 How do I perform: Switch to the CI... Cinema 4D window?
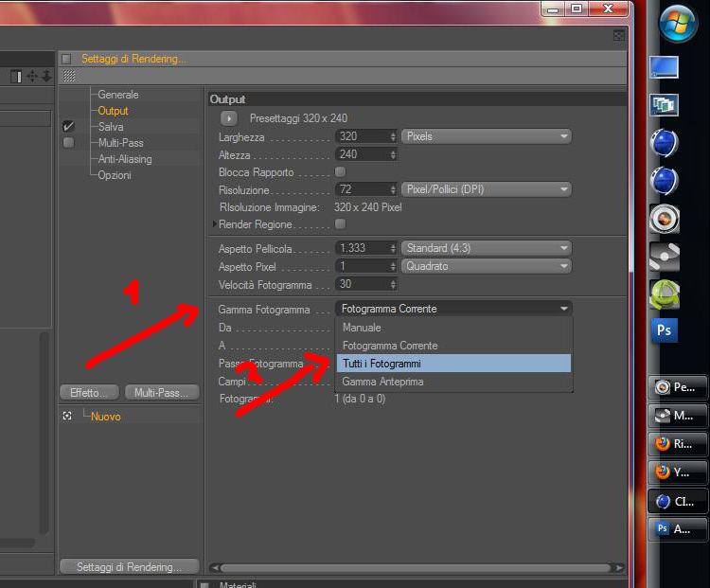tap(678, 501)
